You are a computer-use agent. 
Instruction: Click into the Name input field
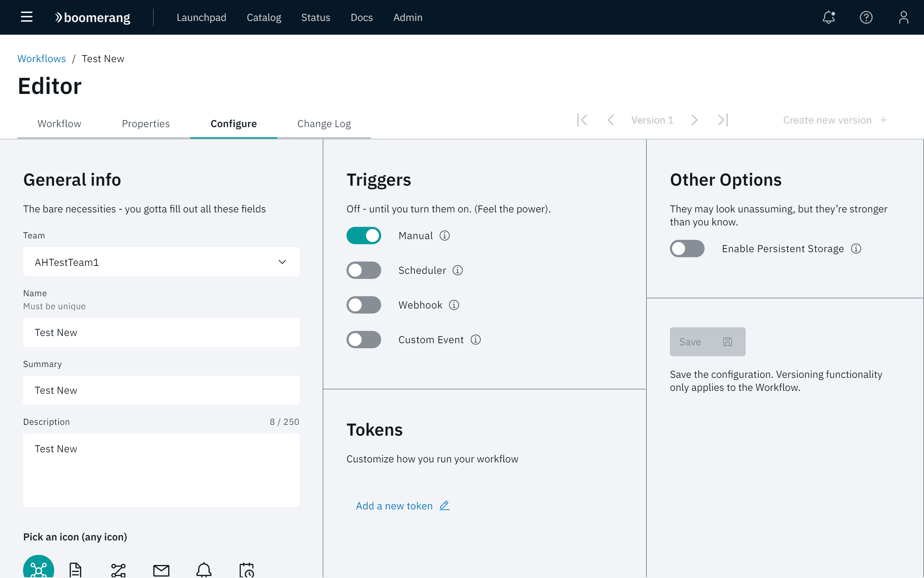pyautogui.click(x=161, y=332)
